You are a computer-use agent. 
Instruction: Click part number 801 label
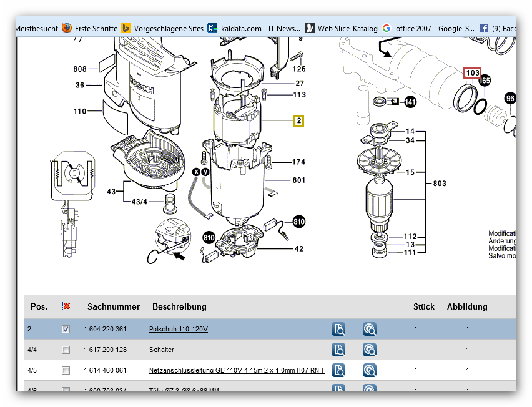[299, 180]
